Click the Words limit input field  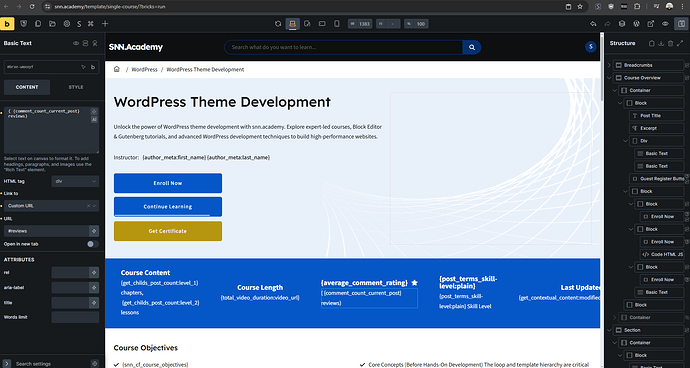75,317
